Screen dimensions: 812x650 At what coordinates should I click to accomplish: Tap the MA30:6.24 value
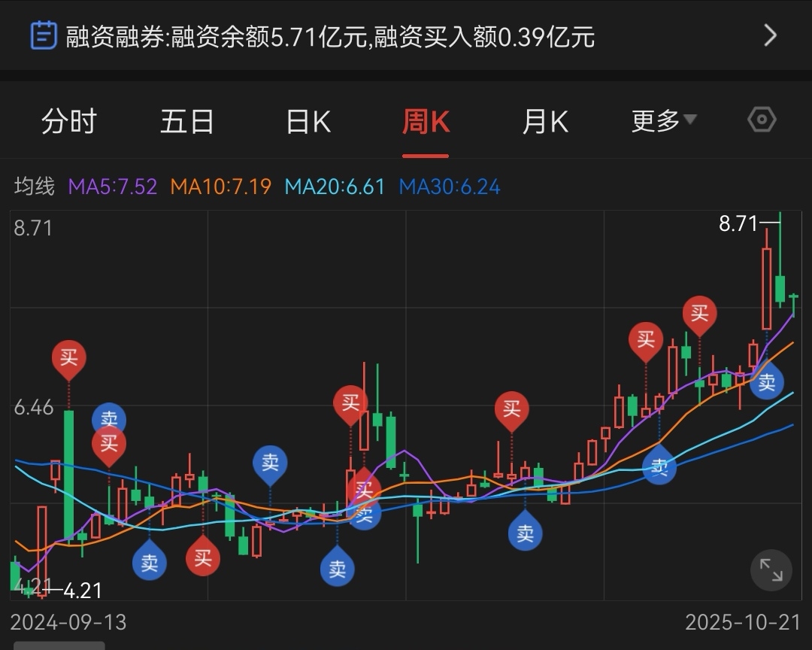tap(450, 186)
